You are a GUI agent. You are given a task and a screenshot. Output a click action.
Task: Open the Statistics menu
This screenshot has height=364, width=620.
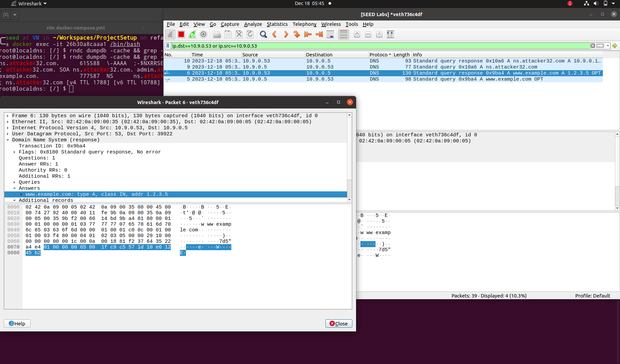tap(277, 24)
